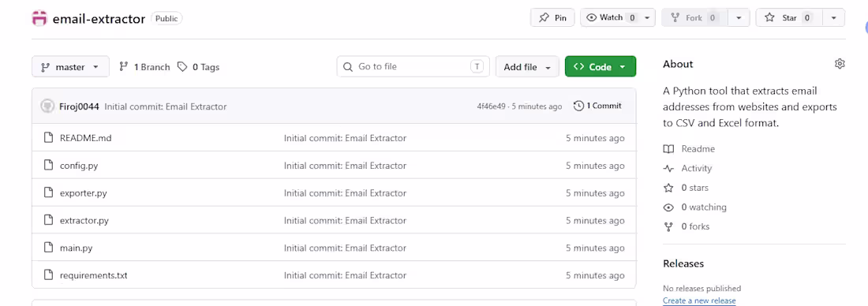This screenshot has width=868, height=306.
Task: Click the file icon next to extractor.py
Action: tap(48, 220)
